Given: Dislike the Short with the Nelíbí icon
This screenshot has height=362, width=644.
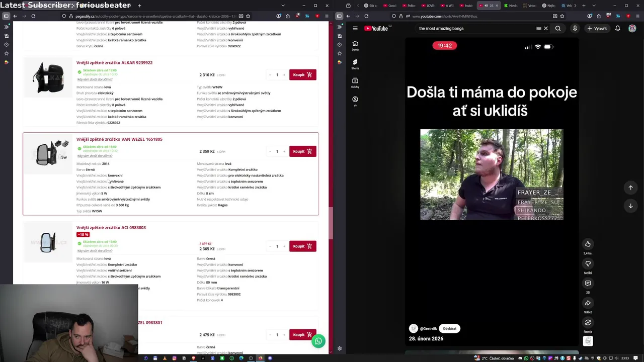Looking at the screenshot, I should [588, 264].
